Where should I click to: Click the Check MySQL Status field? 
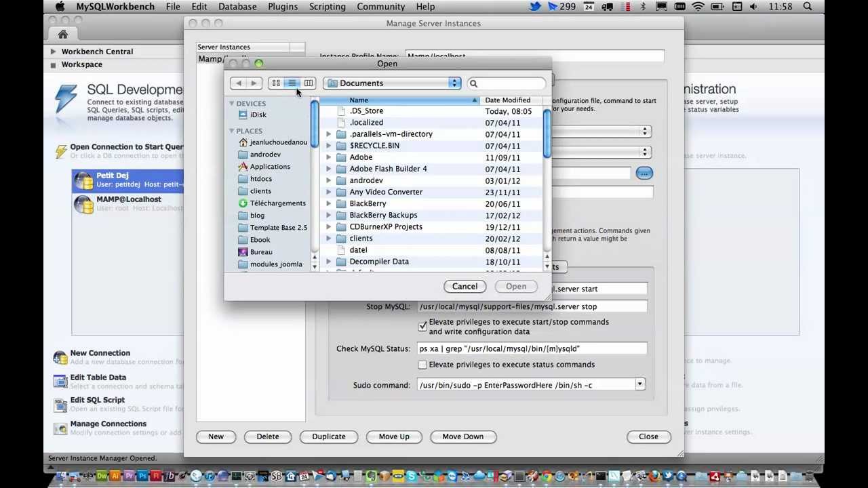pyautogui.click(x=532, y=348)
